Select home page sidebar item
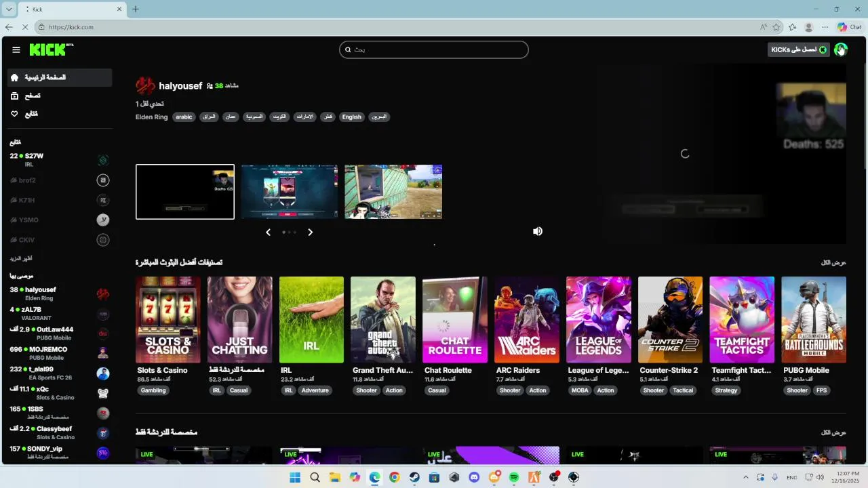 [60, 78]
